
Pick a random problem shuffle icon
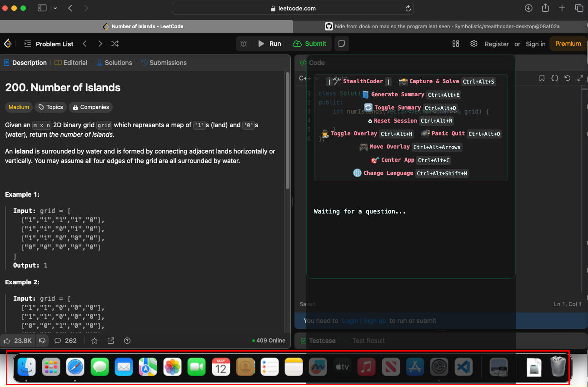pos(115,44)
